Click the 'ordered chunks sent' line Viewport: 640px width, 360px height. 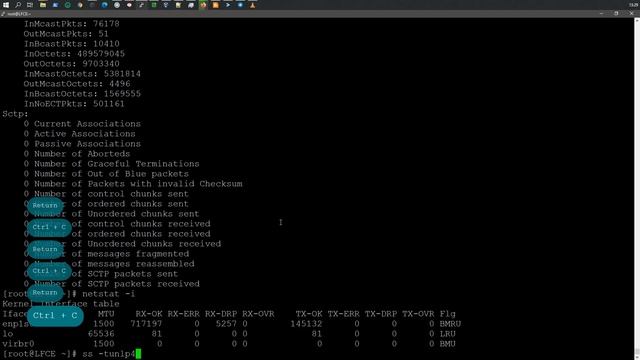[106, 204]
